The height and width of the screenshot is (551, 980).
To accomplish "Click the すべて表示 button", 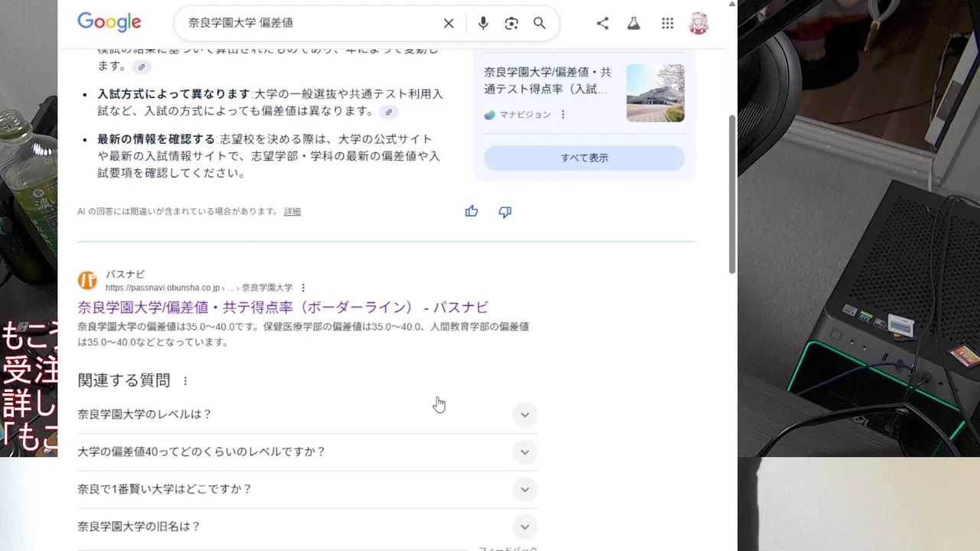I will (584, 158).
